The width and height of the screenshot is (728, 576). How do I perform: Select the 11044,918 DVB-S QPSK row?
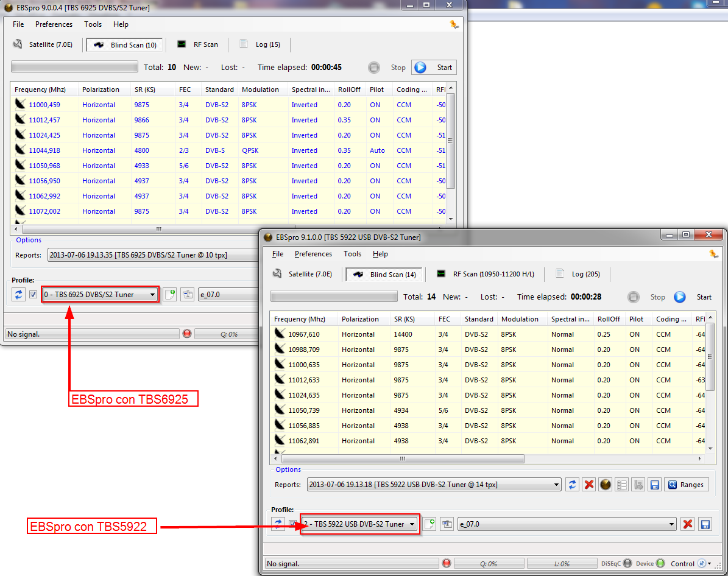click(x=228, y=150)
